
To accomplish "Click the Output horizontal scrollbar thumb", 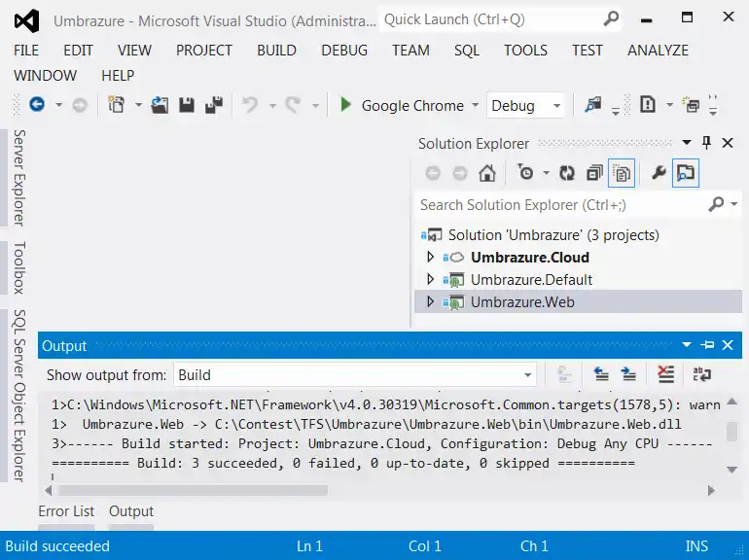I will tap(192, 490).
